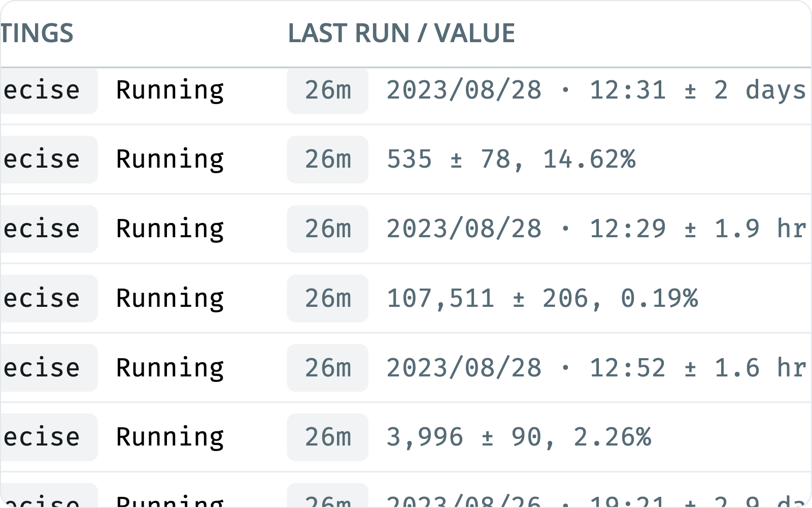The image size is (812, 508).
Task: Click the partially visible 19:21 timestamp in the bottom row
Action: pos(627,501)
